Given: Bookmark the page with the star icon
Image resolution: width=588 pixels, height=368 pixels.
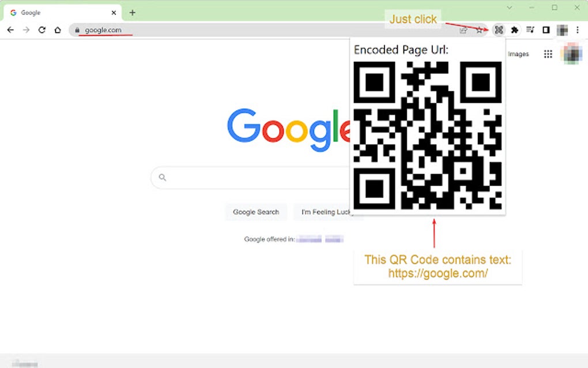Looking at the screenshot, I should pyautogui.click(x=480, y=30).
